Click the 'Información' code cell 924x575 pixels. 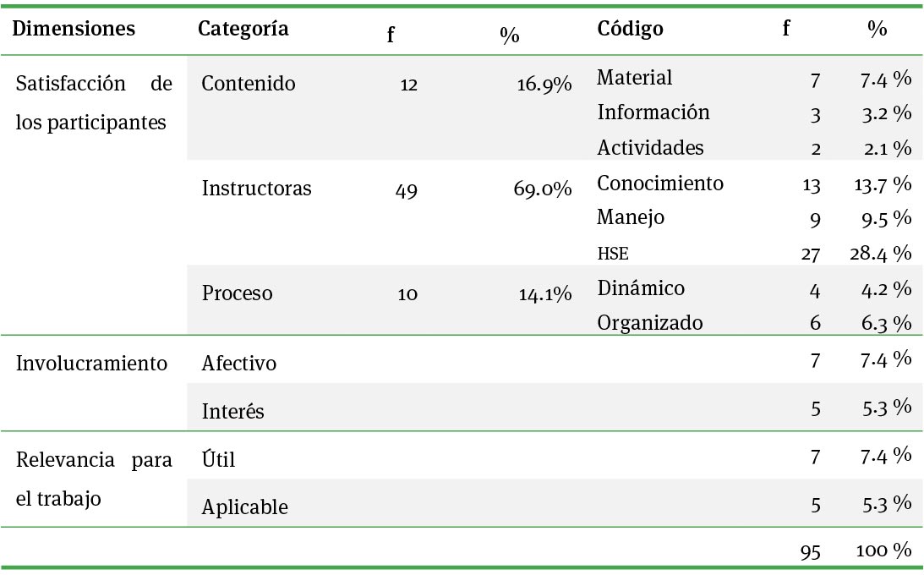click(653, 112)
